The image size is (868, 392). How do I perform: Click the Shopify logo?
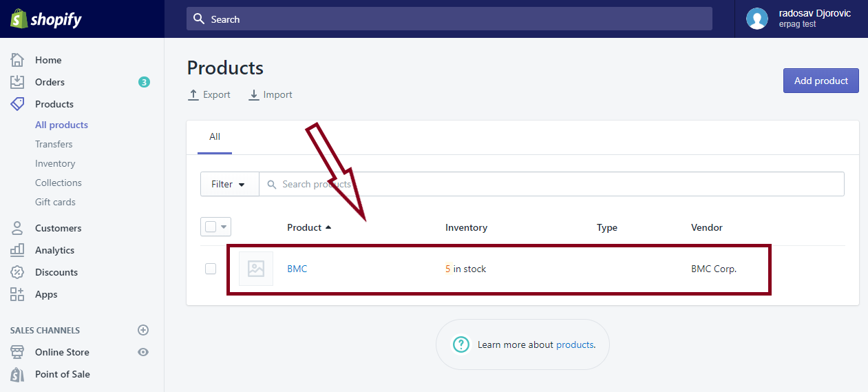(x=46, y=19)
